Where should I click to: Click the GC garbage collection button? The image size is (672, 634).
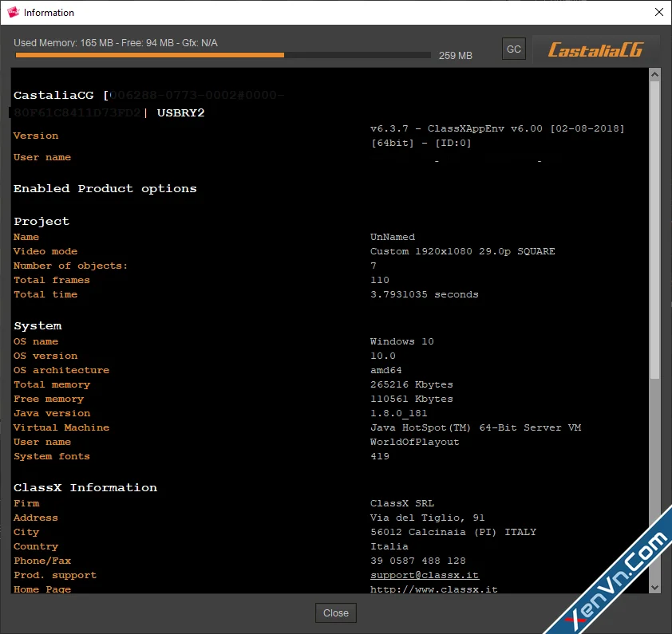click(x=513, y=49)
